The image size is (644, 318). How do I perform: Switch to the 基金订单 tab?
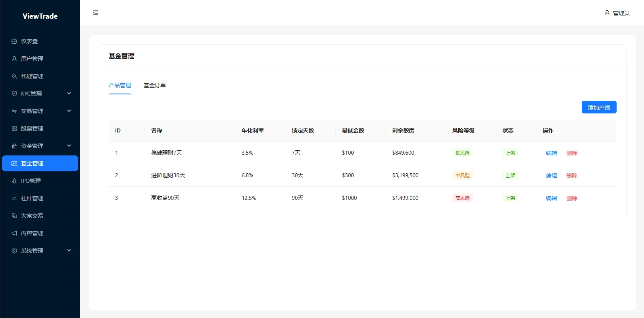155,85
